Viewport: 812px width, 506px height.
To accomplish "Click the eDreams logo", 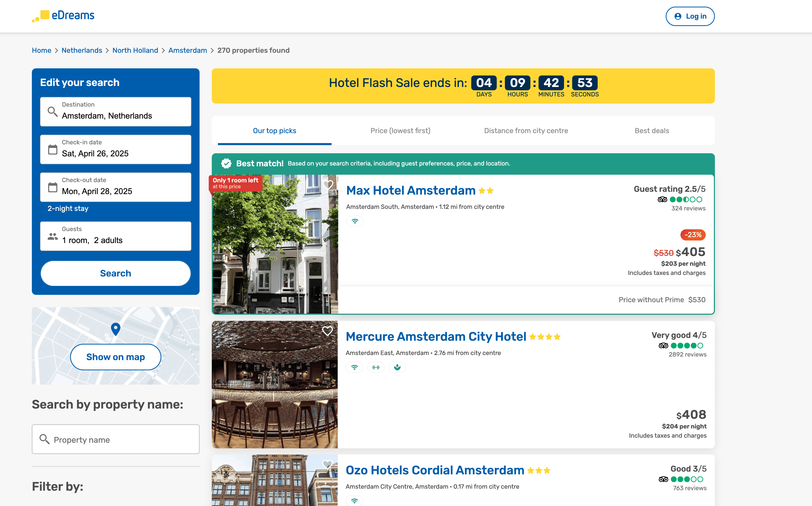I will pos(63,16).
